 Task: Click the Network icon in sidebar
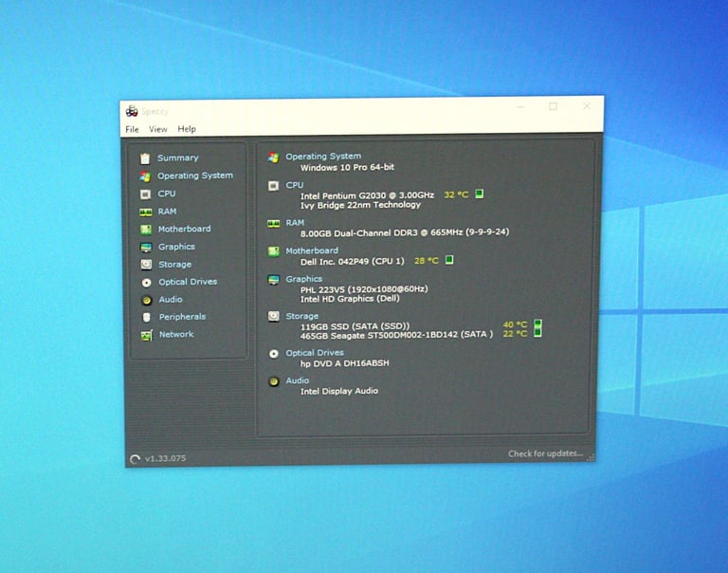[x=147, y=335]
